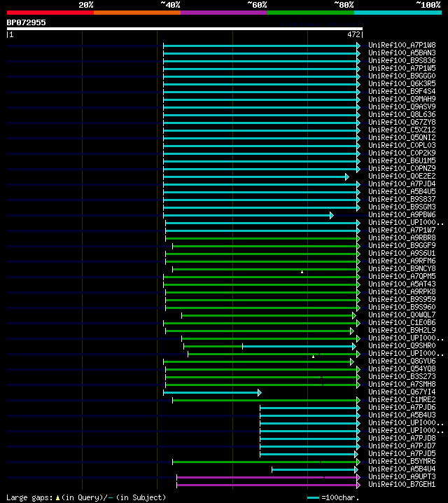Select hit label UniRef100_Q9MAH9
The height and width of the screenshot is (503, 448).
(x=402, y=99)
